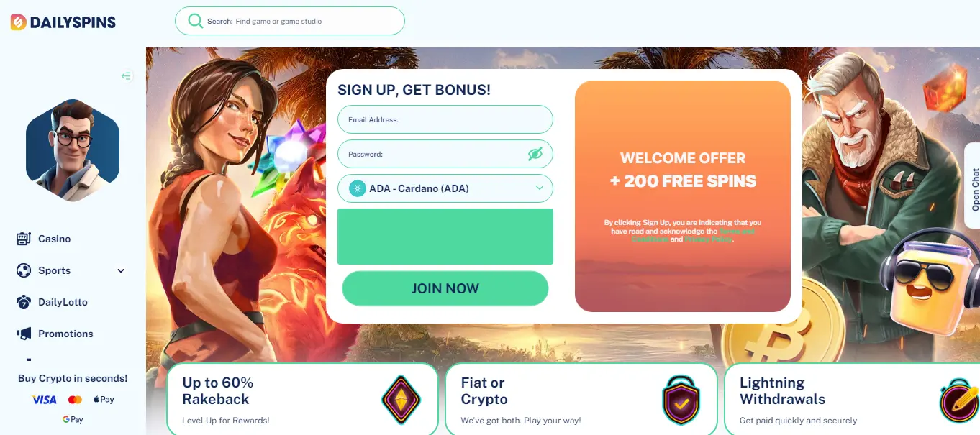Open the Privacy Policy link
This screenshot has height=435, width=980.
coord(709,239)
